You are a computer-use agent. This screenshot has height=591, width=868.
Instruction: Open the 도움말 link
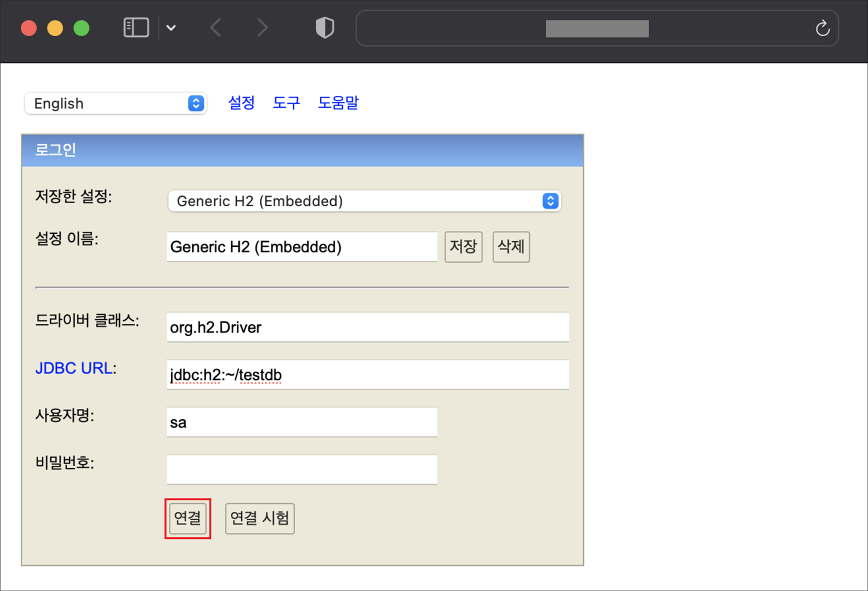pyautogui.click(x=338, y=103)
